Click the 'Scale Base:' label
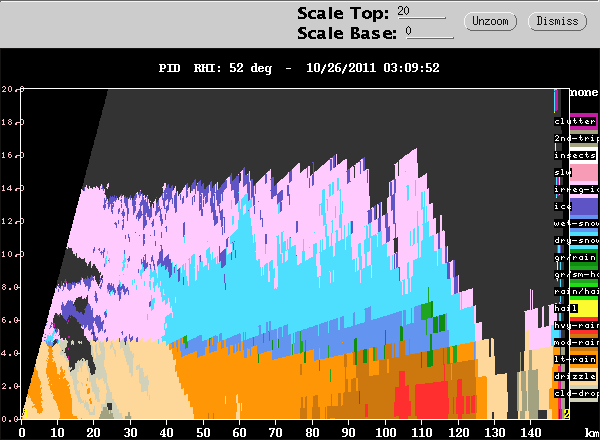 coord(347,33)
